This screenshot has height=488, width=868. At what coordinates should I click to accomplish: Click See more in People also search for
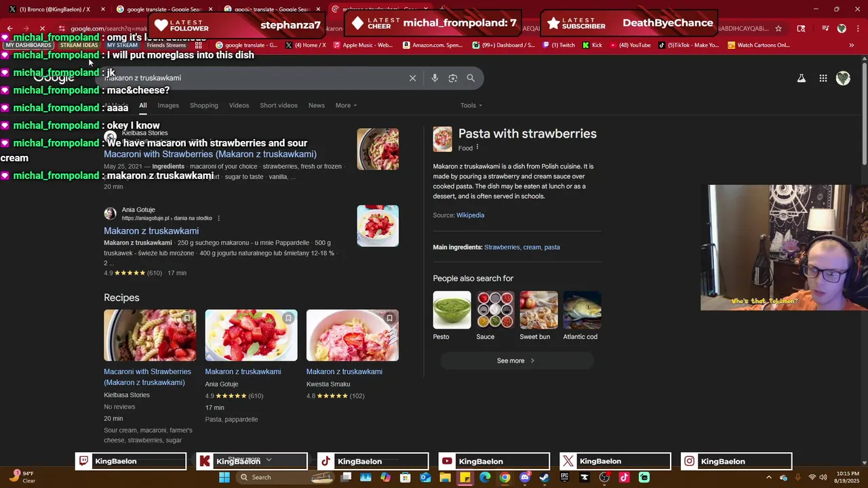517,361
